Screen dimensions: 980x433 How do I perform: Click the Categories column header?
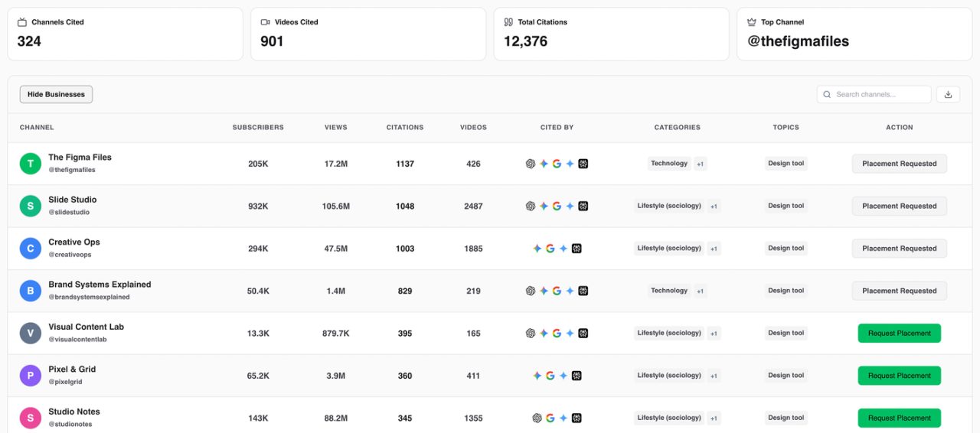pos(678,128)
